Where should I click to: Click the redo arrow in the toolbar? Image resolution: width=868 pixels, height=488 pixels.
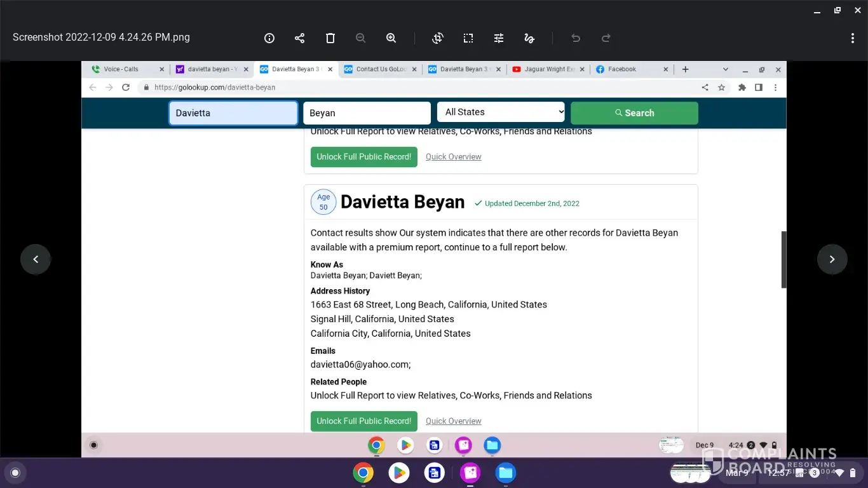[606, 38]
